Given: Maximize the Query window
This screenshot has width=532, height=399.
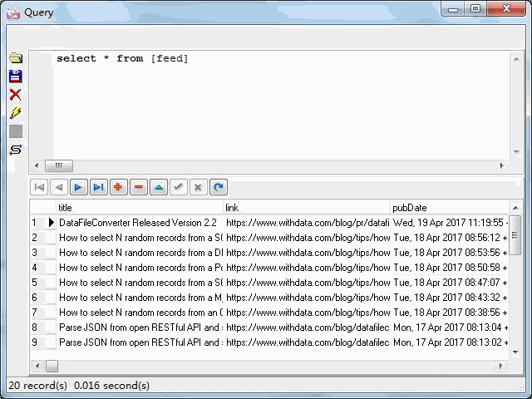Looking at the screenshot, I should pos(475,8).
